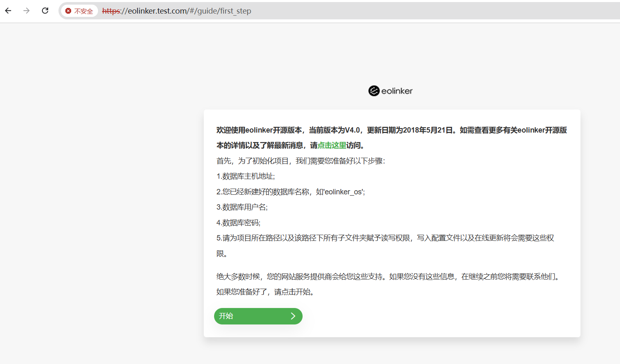The height and width of the screenshot is (364, 620).
Task: Focus the address bar URL eolinker.test.com
Action: tap(177, 11)
